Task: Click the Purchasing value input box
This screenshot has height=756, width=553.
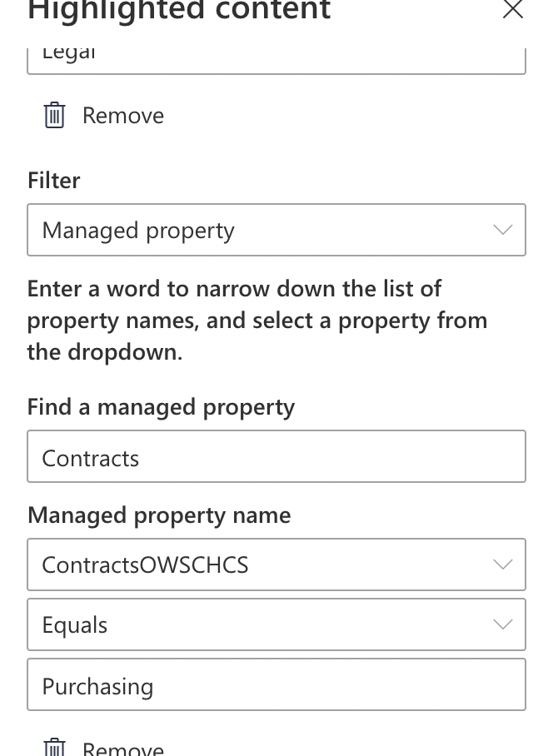Action: (x=276, y=684)
